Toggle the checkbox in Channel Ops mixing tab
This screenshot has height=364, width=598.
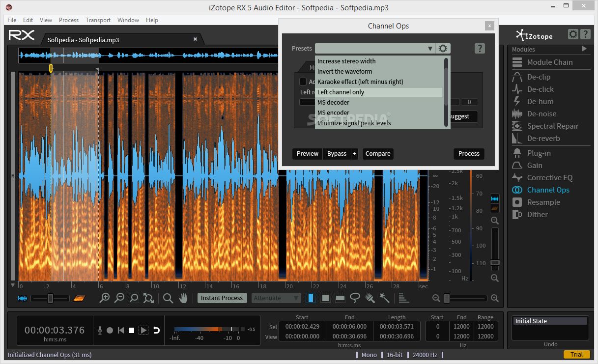(x=303, y=82)
